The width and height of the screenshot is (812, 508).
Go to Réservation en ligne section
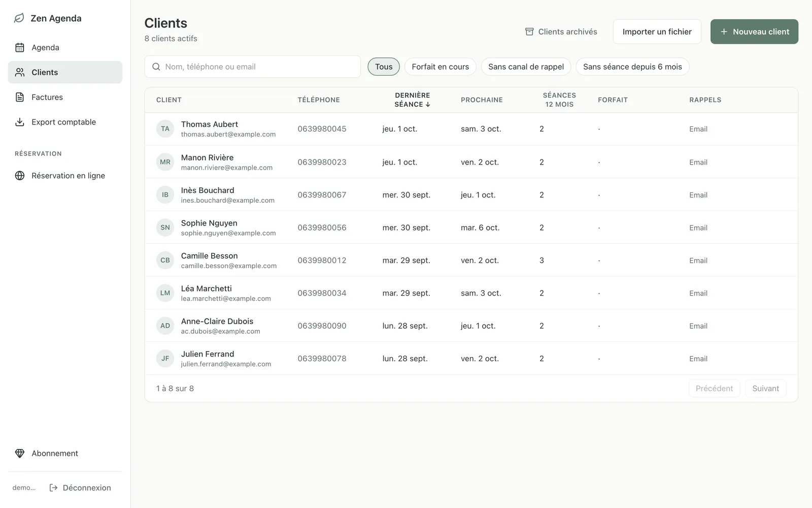coord(65,176)
